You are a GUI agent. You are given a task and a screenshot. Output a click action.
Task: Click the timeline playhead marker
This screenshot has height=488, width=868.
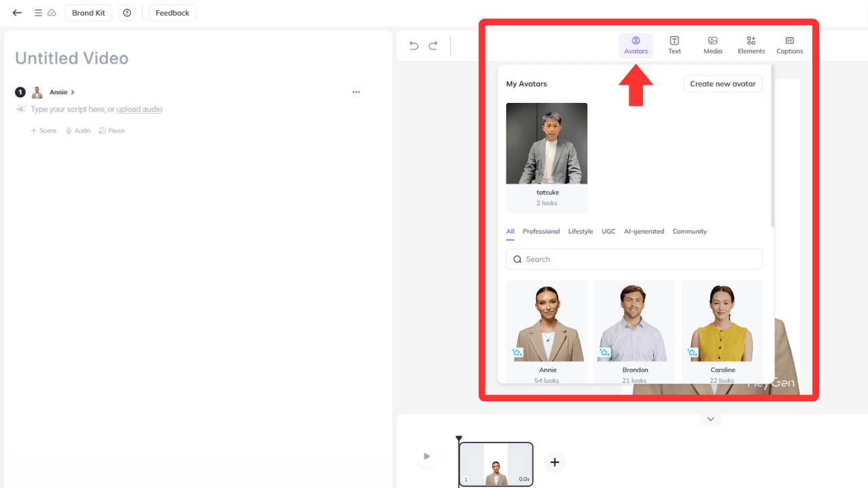(459, 439)
